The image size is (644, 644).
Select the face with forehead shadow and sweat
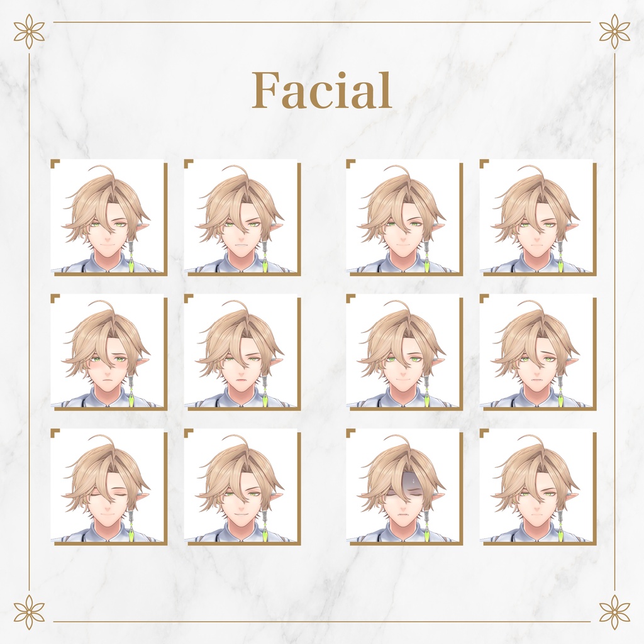click(404, 487)
